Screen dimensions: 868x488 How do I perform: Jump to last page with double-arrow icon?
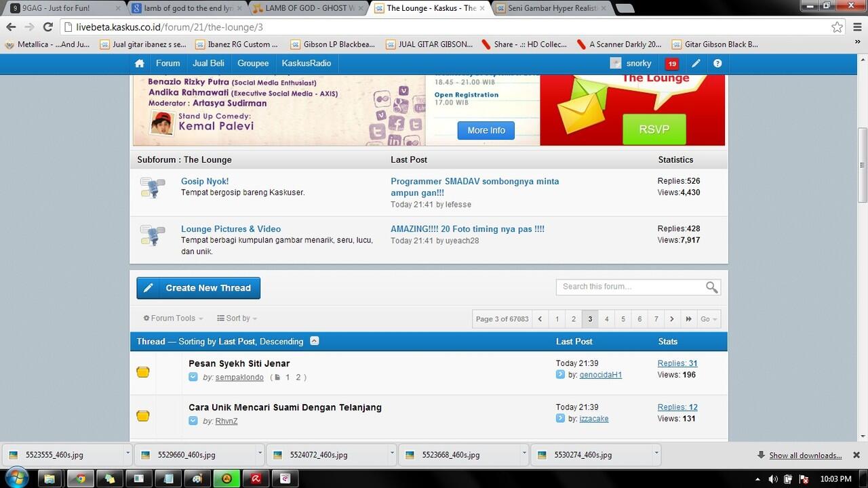688,319
